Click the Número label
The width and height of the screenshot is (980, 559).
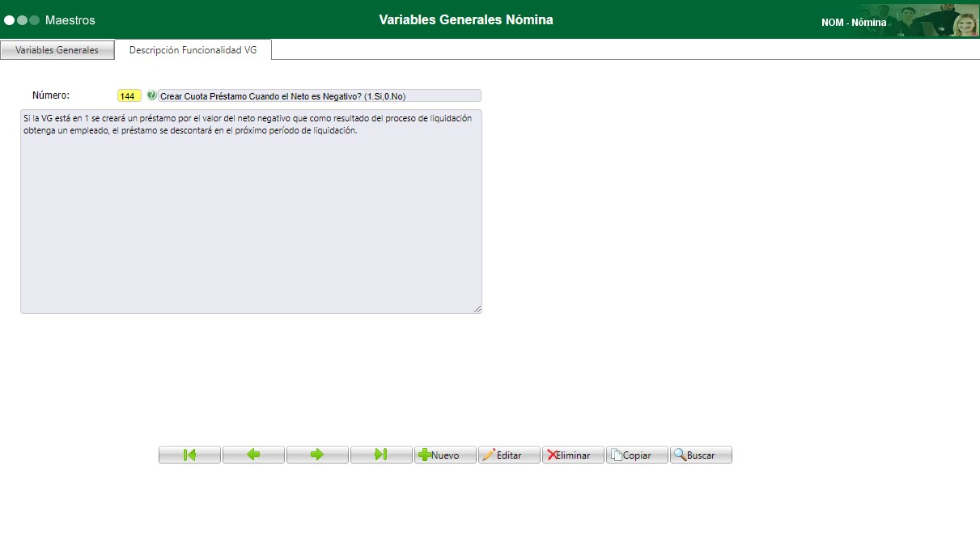[x=51, y=95]
